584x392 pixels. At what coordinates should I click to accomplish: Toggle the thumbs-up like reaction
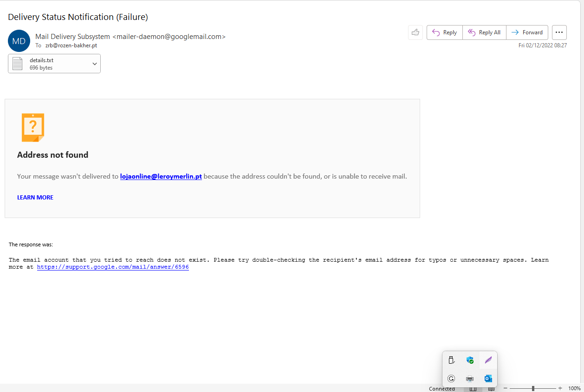(415, 32)
